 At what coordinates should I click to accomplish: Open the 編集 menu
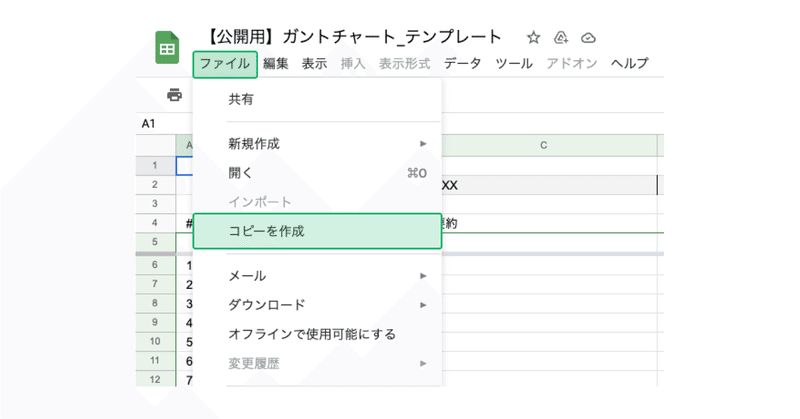(x=276, y=64)
